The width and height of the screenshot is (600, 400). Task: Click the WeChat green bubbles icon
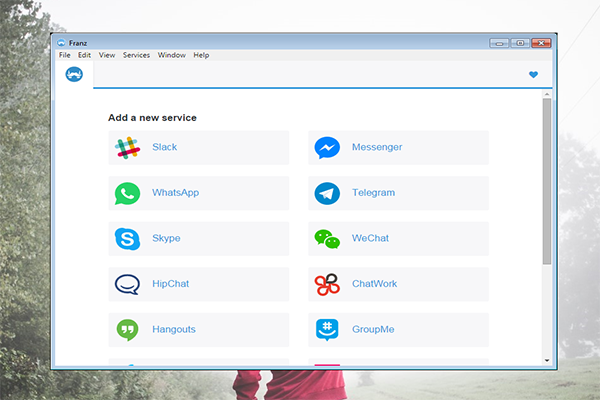pos(327,239)
